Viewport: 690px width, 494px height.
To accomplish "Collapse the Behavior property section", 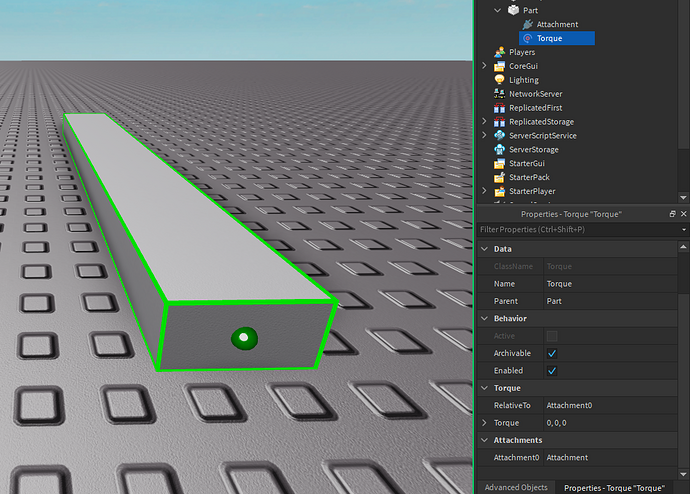I will [x=484, y=318].
